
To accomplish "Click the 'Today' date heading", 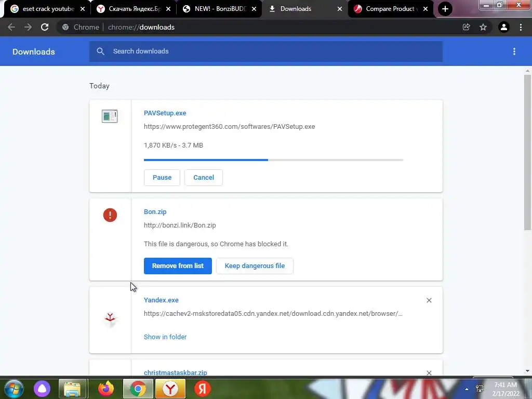I will tap(99, 86).
